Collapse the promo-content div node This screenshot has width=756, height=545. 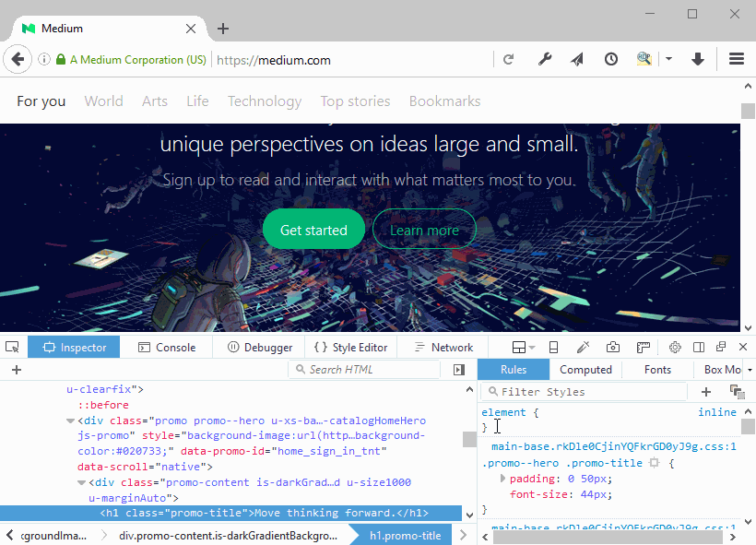point(81,482)
